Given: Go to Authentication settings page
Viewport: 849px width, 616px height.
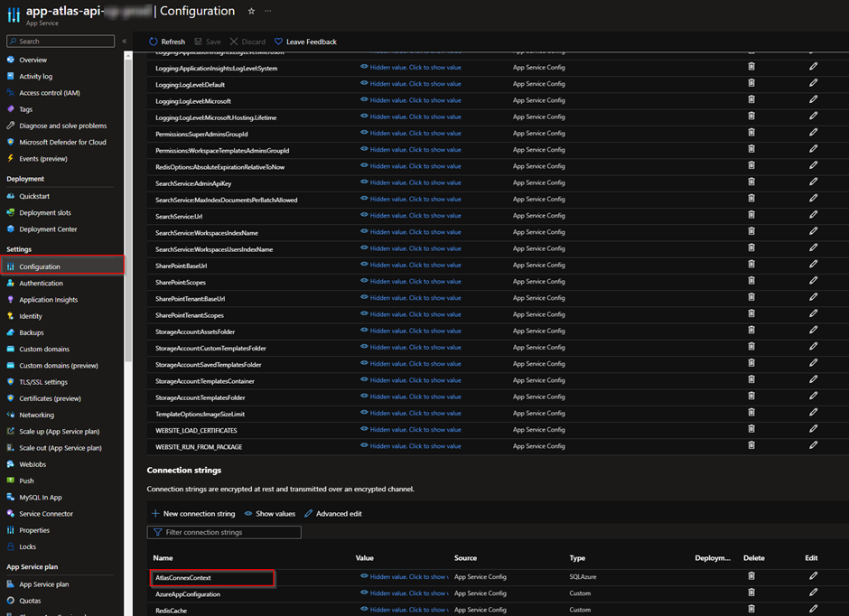Looking at the screenshot, I should tap(42, 284).
